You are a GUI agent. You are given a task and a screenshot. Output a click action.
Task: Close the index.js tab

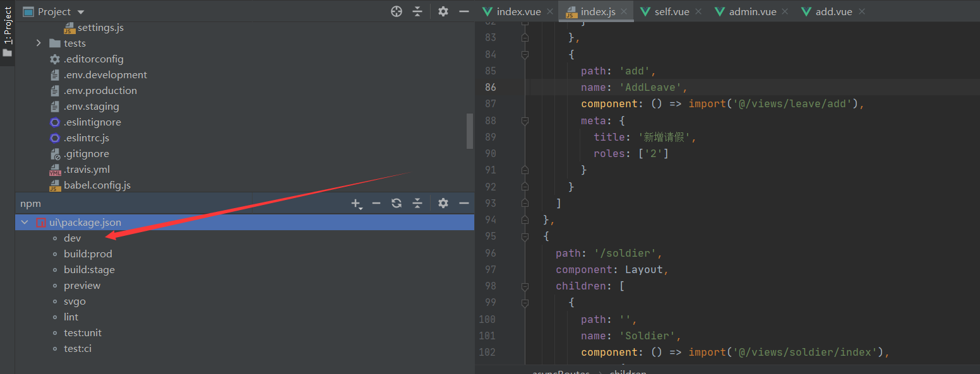pyautogui.click(x=624, y=11)
